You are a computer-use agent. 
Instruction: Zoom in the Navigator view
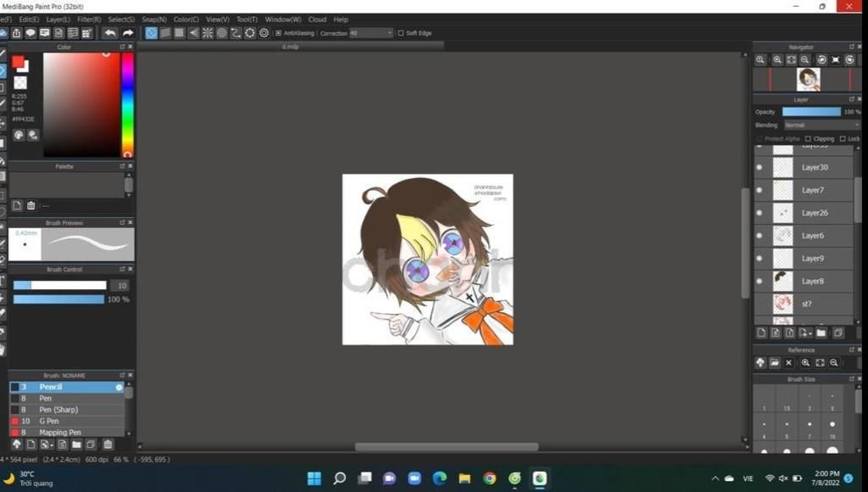[777, 60]
